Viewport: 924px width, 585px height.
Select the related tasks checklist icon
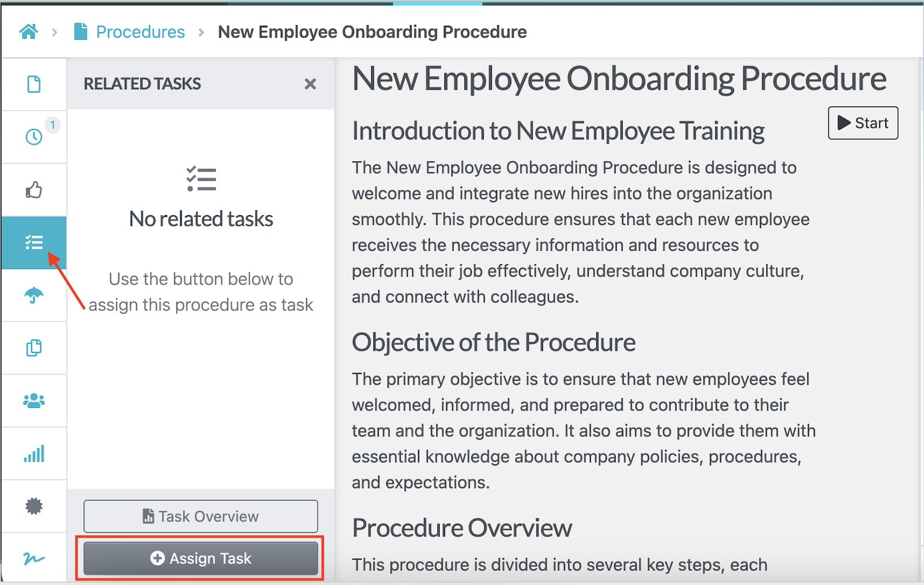33,242
